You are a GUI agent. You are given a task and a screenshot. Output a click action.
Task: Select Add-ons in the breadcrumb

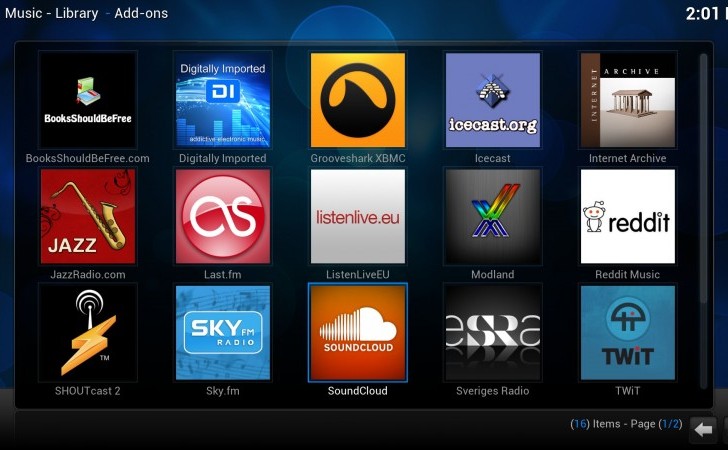(x=141, y=13)
